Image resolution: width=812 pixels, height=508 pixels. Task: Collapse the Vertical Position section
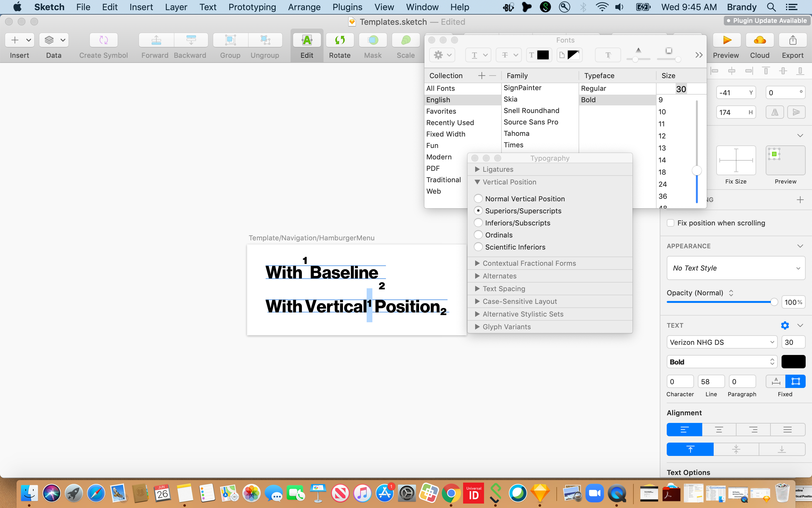point(477,182)
